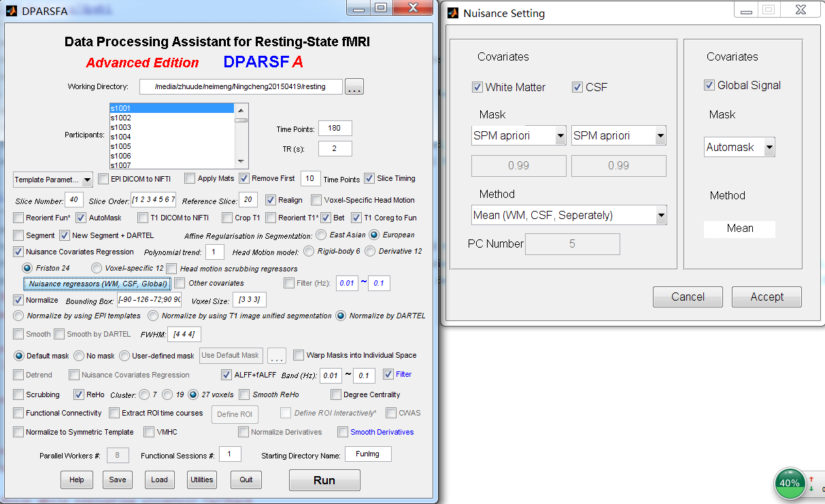Screen dimensions: 825x504
Task: Browse for working directory with the ... button
Action: (355, 87)
